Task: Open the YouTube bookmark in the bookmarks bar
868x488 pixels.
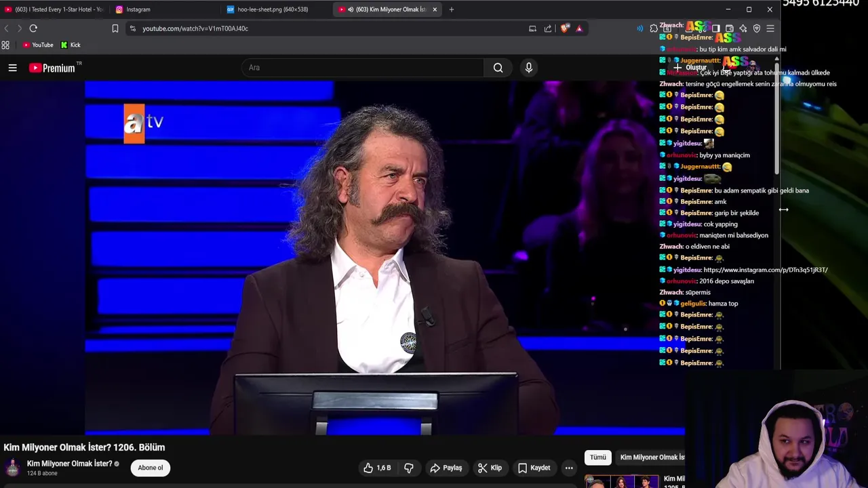Action: (37, 45)
